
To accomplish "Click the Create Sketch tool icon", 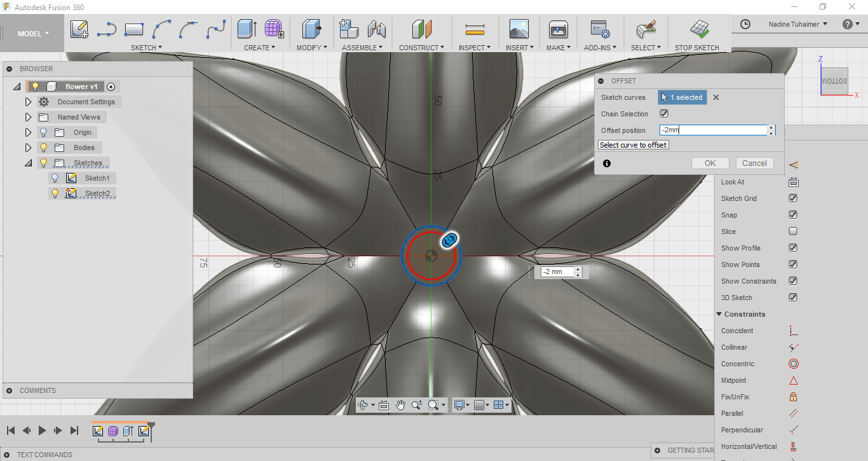I will [x=79, y=29].
